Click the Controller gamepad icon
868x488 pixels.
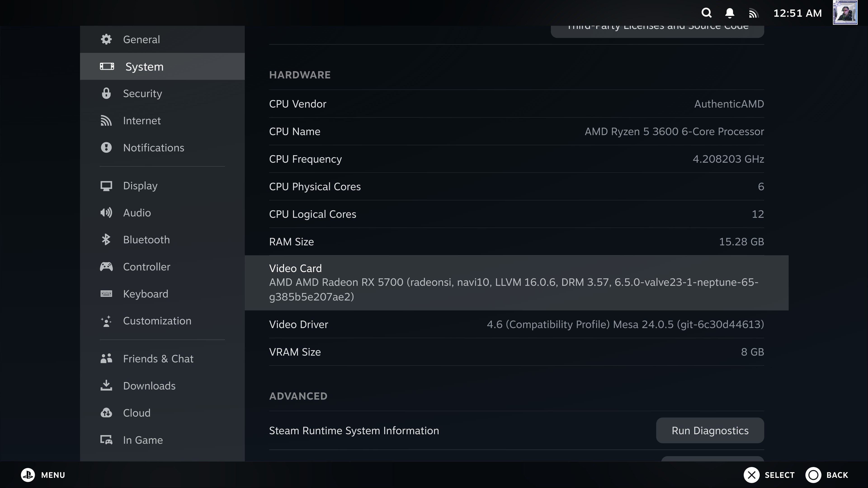point(106,267)
